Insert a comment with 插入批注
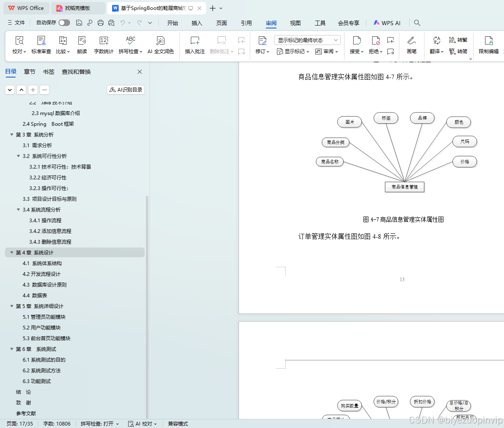504x428 pixels. (194, 45)
